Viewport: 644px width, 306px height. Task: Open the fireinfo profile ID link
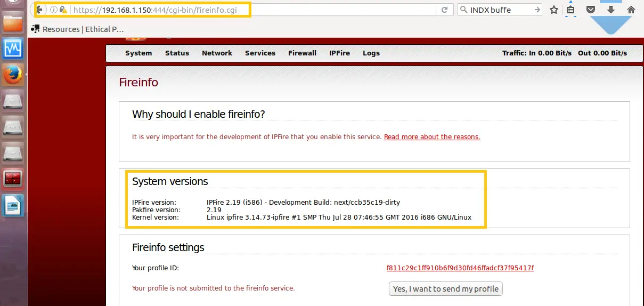460,268
